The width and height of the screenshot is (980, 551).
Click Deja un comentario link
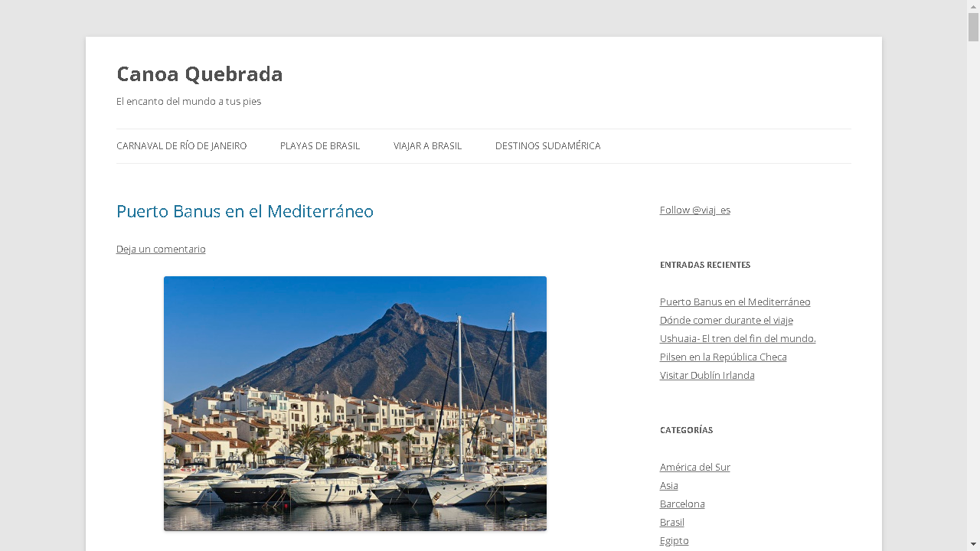click(161, 249)
